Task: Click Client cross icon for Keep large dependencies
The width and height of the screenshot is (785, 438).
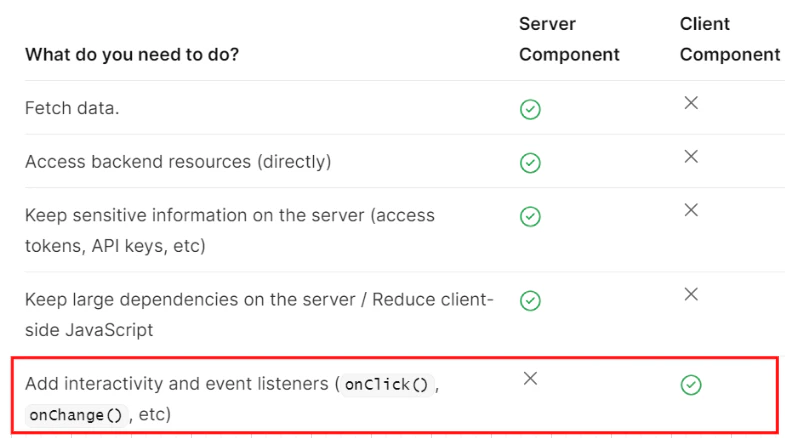Action: 691,294
